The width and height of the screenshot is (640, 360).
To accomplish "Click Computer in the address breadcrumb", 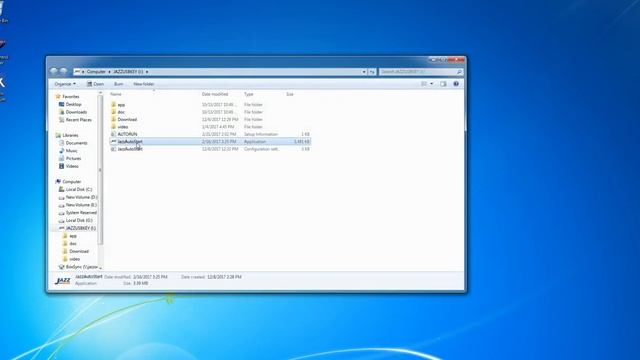I will 96,72.
